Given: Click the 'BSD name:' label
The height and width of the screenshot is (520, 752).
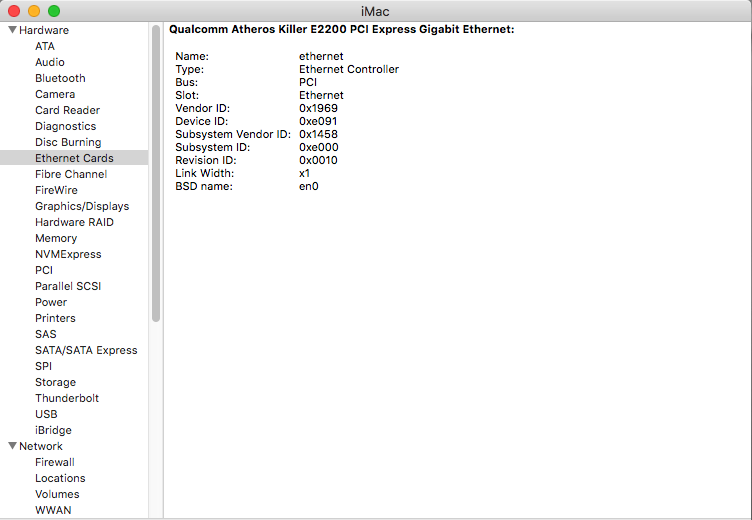Looking at the screenshot, I should point(204,186).
